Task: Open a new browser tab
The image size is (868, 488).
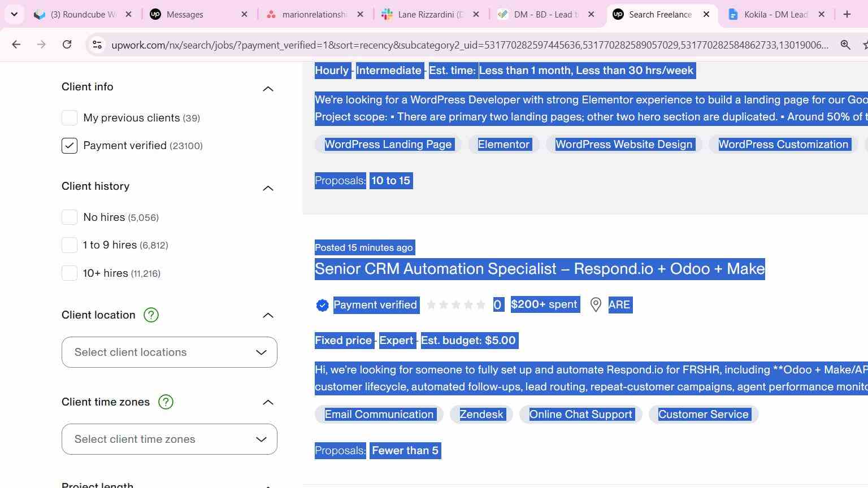Action: [x=847, y=14]
